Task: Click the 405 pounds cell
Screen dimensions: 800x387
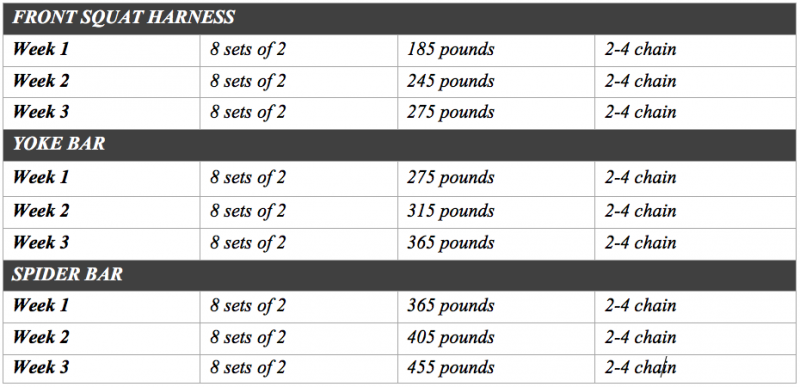Action: (x=496, y=338)
